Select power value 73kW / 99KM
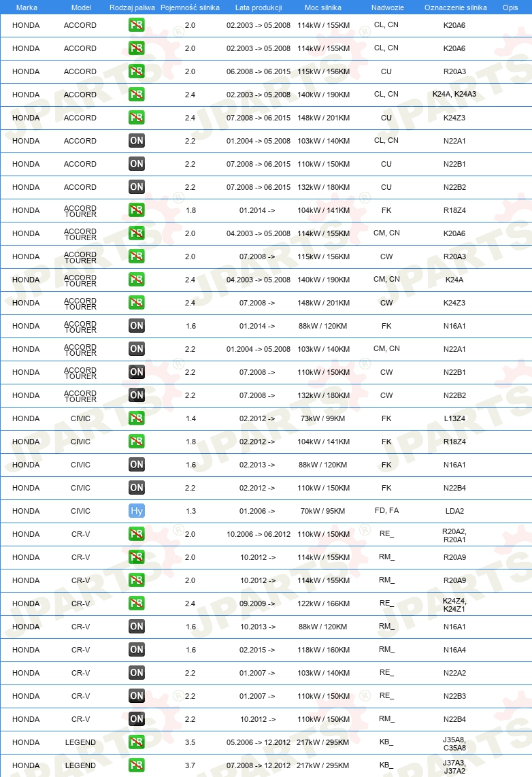This screenshot has width=532, height=777. (323, 418)
